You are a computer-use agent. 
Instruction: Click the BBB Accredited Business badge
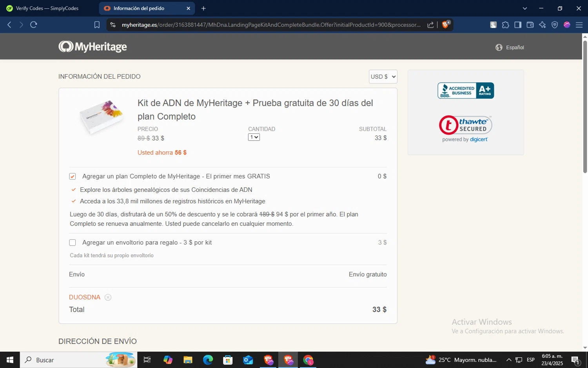point(466,91)
